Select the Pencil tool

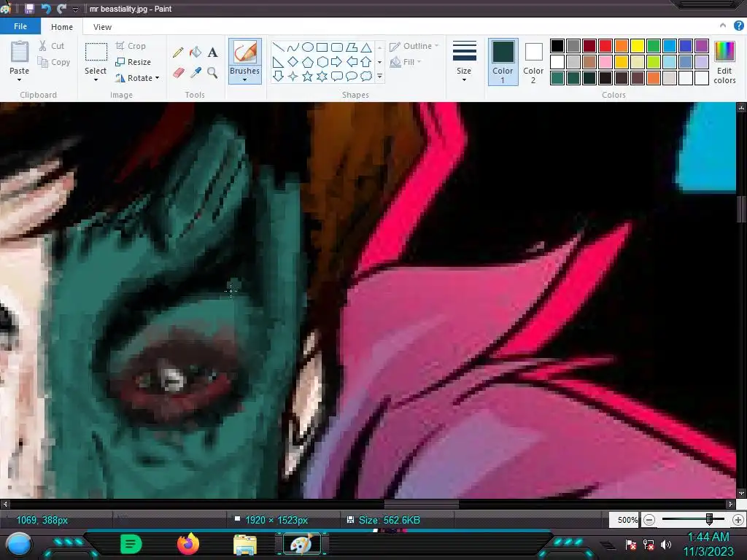[178, 52]
